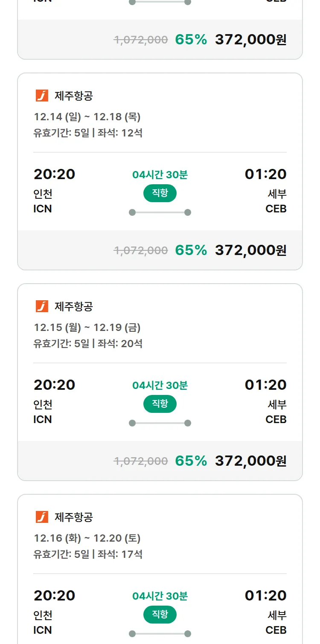
Task: Click the 20:20 departure time on the 12.14 flight
Action: click(54, 174)
